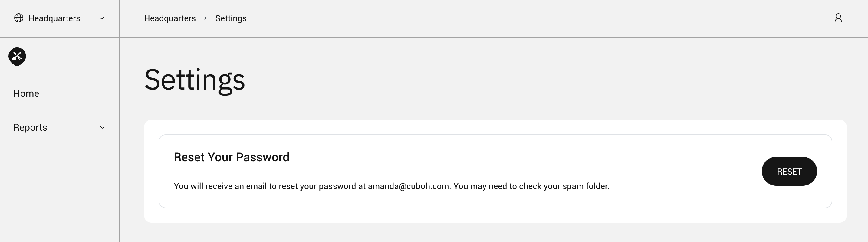The height and width of the screenshot is (242, 868).
Task: Click the fork and spoon app logo
Action: tap(17, 57)
